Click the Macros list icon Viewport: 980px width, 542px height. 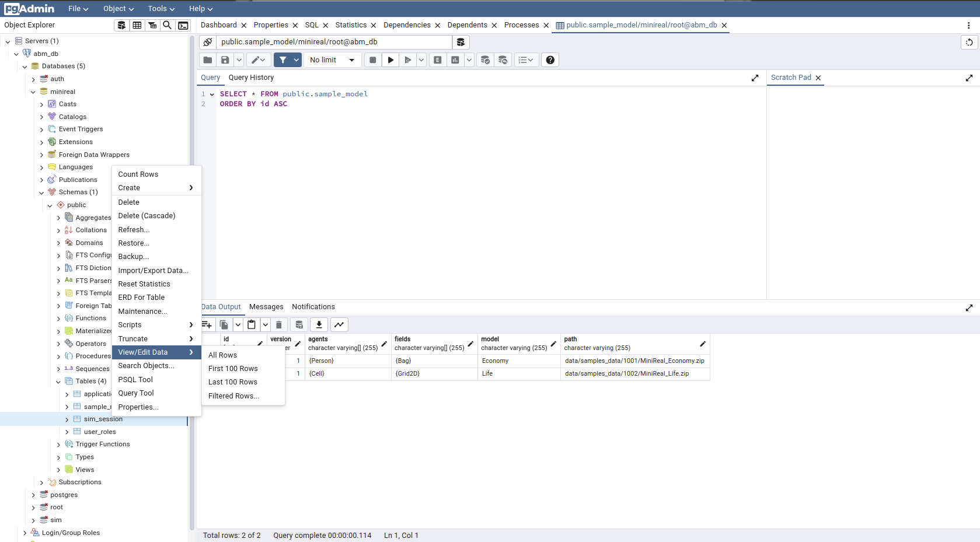coord(526,60)
